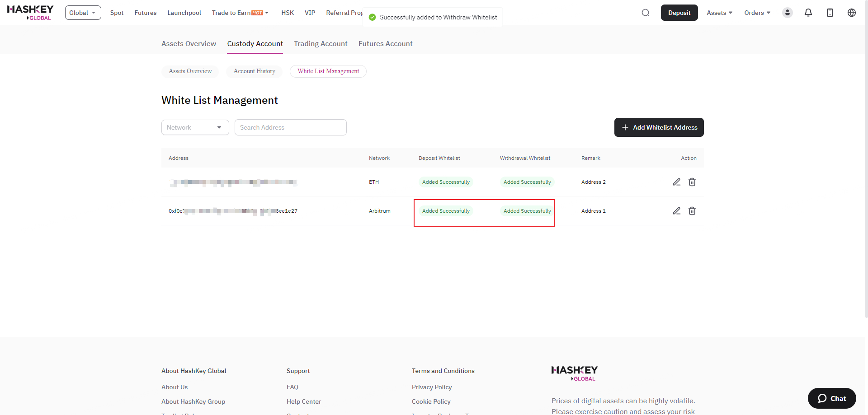This screenshot has height=415, width=868.
Task: Delete the ETH address using trash icon
Action: pyautogui.click(x=692, y=182)
